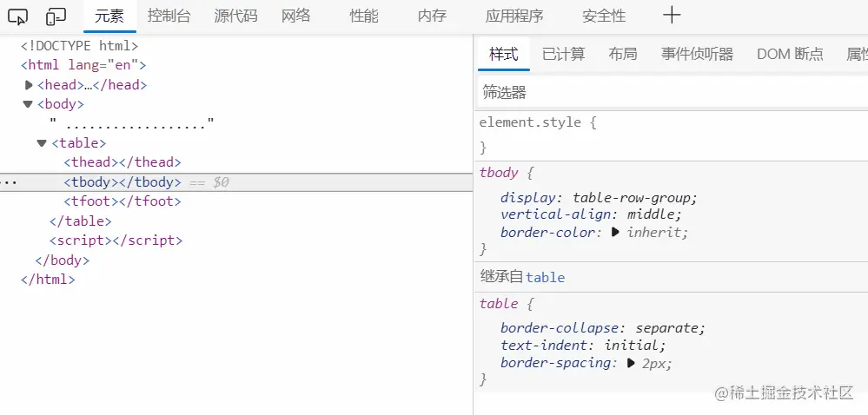The height and width of the screenshot is (415, 868).
Task: Select the closing </html> tag
Action: 48,280
